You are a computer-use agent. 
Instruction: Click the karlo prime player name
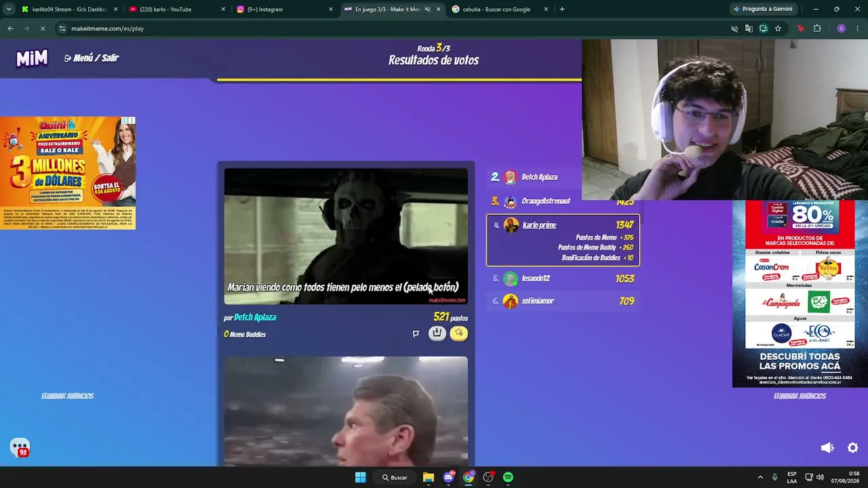click(x=539, y=225)
